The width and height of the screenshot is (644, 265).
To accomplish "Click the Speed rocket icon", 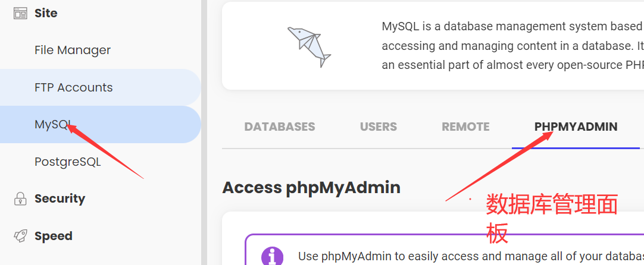I will 20,236.
